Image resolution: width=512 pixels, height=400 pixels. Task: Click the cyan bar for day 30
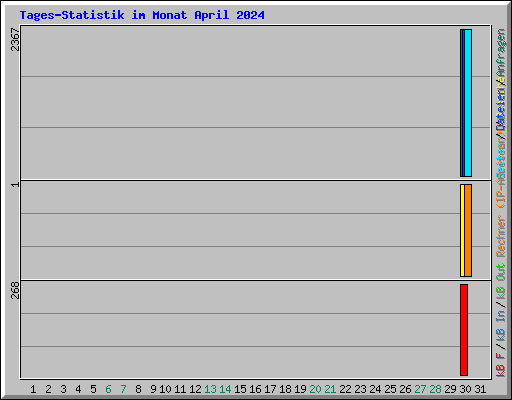(x=468, y=103)
